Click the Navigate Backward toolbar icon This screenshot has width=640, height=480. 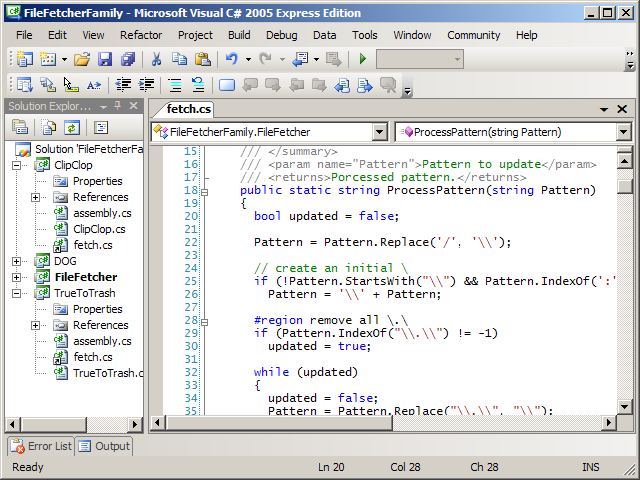click(301, 59)
